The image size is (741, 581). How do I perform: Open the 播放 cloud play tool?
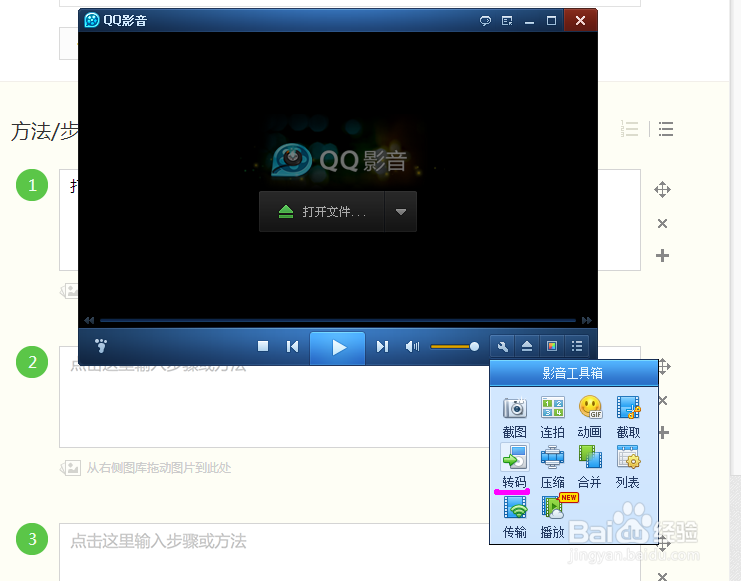coord(553,517)
